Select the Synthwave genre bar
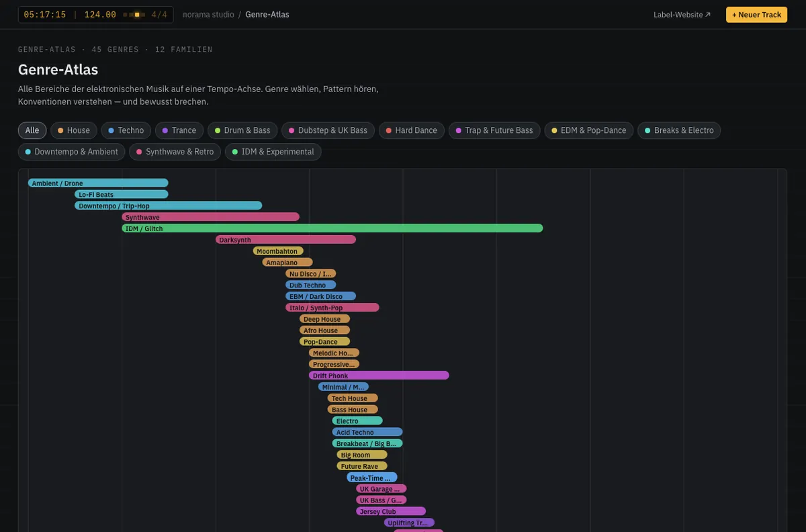The width and height of the screenshot is (806, 532). click(x=210, y=217)
